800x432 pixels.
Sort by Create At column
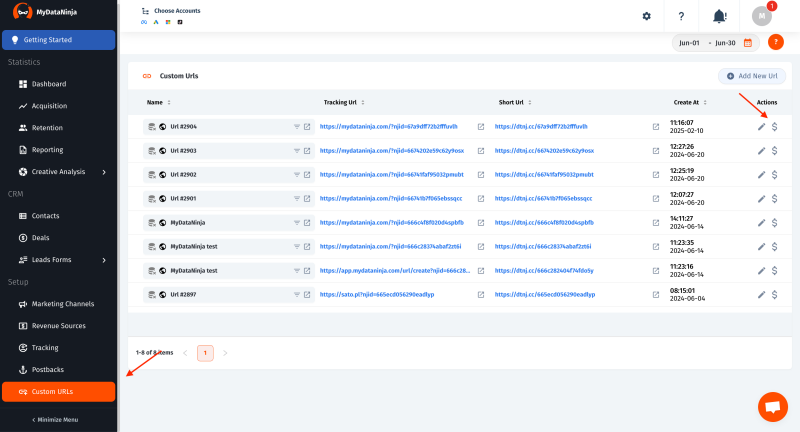pyautogui.click(x=704, y=102)
